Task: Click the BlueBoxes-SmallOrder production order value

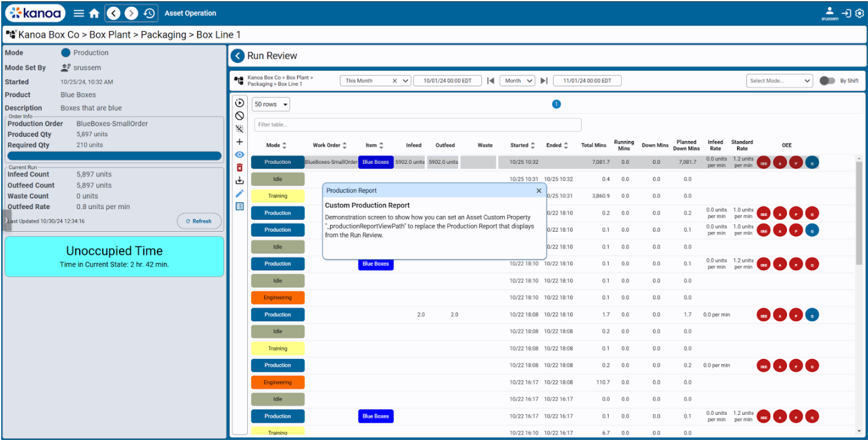Action: tap(112, 124)
